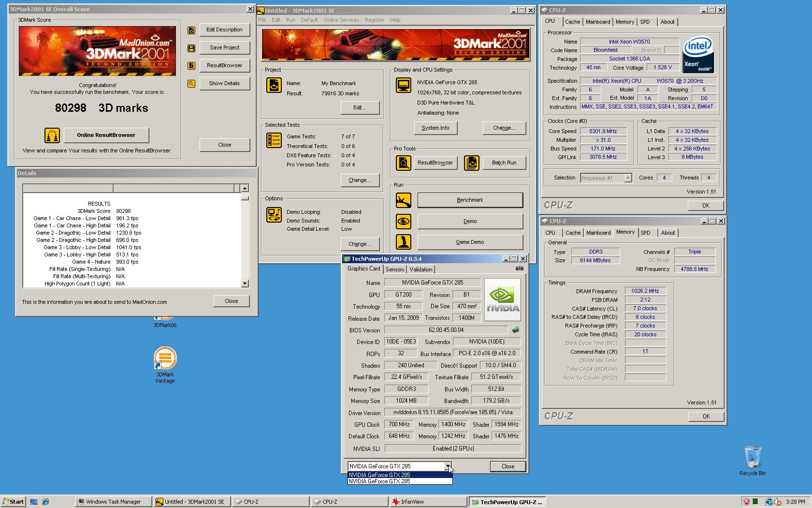Click OK in the CPU-Z Memory window

706,417
